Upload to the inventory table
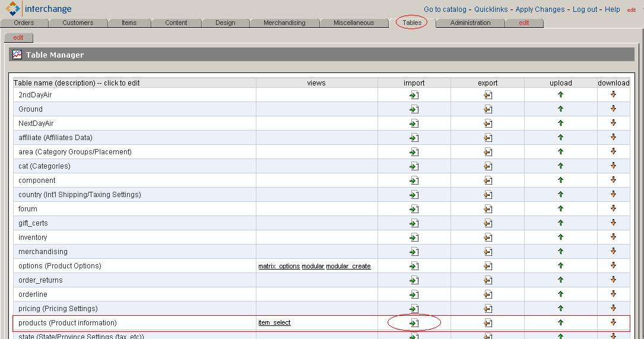Image resolution: width=644 pixels, height=339 pixels. point(560,237)
